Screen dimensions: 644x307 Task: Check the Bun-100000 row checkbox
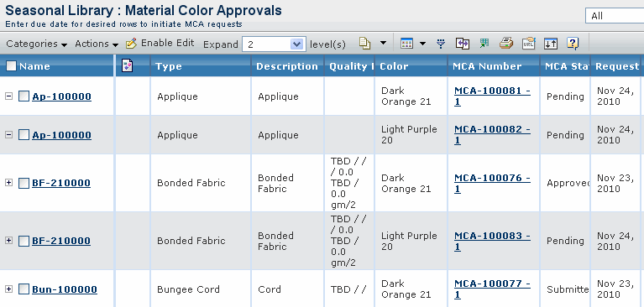(x=24, y=289)
